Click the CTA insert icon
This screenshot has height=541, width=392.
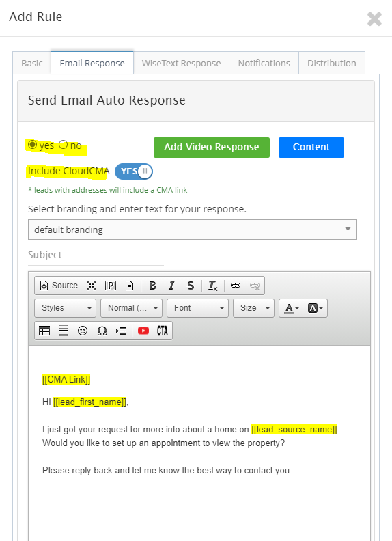[x=162, y=331]
